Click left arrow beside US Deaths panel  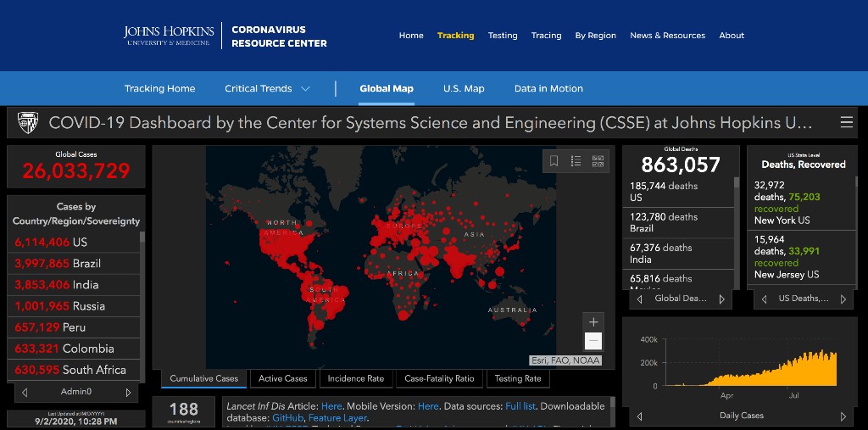(764, 299)
